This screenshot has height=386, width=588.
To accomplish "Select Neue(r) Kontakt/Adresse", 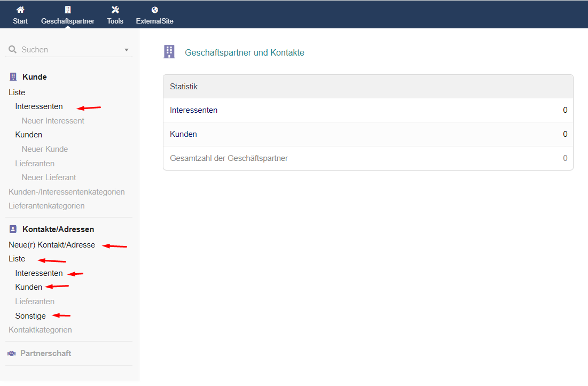I will pos(52,245).
